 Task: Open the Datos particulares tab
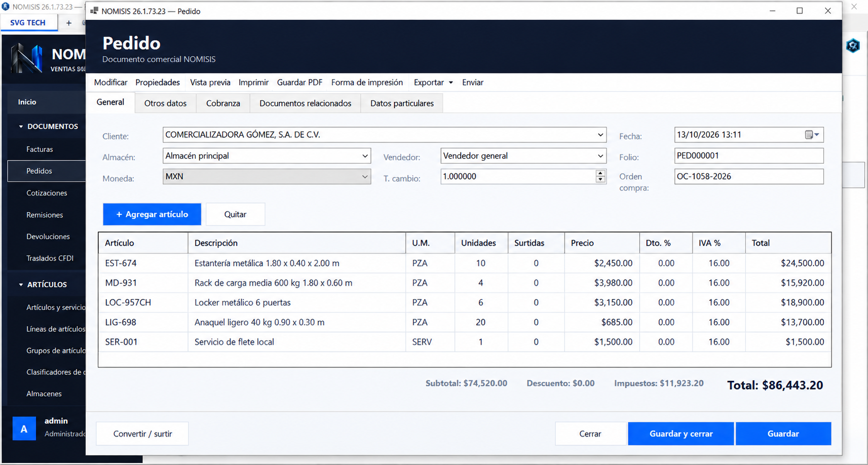coord(402,103)
